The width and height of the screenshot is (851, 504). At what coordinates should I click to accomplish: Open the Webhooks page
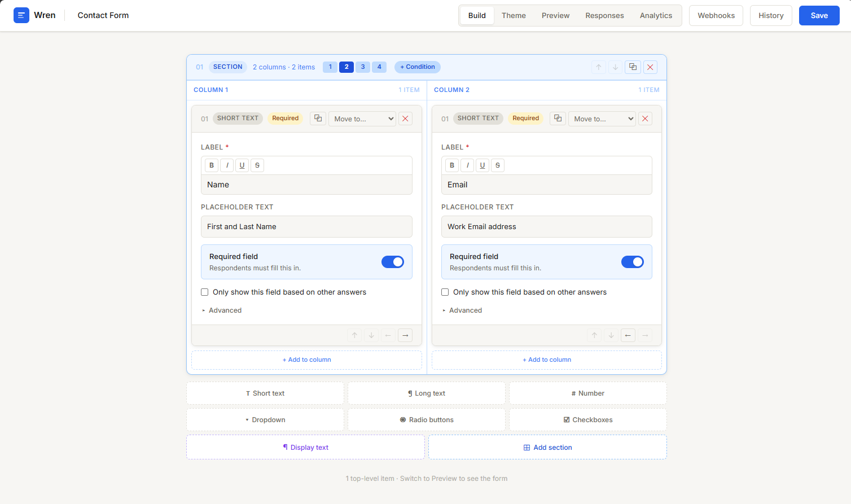click(x=716, y=16)
